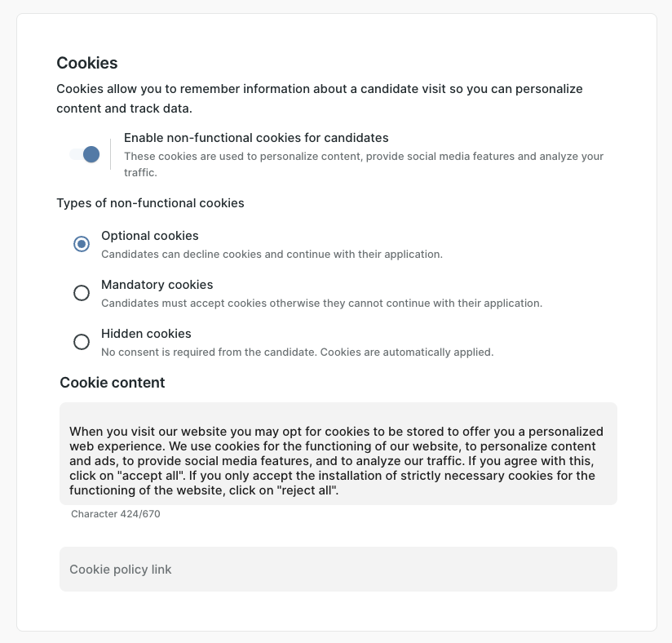The image size is (672, 643).
Task: Click the Character 424/670 counter
Action: pyautogui.click(x=115, y=514)
